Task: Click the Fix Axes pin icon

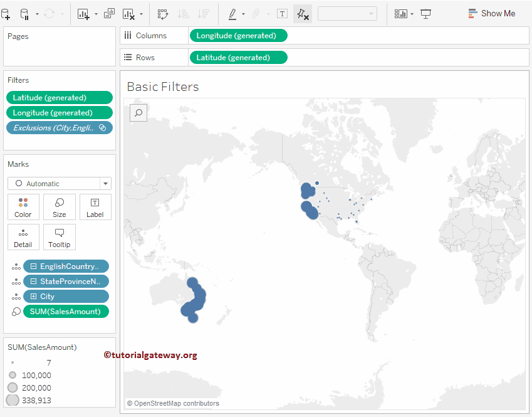Action: pyautogui.click(x=303, y=13)
